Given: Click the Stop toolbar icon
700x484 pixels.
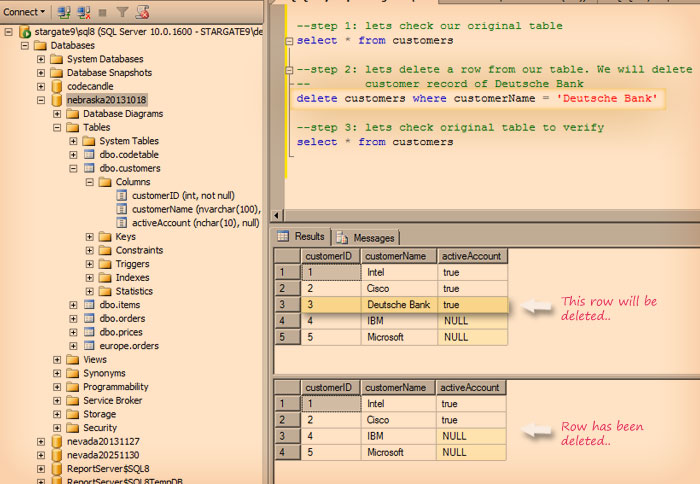Looking at the screenshot, I should (103, 13).
